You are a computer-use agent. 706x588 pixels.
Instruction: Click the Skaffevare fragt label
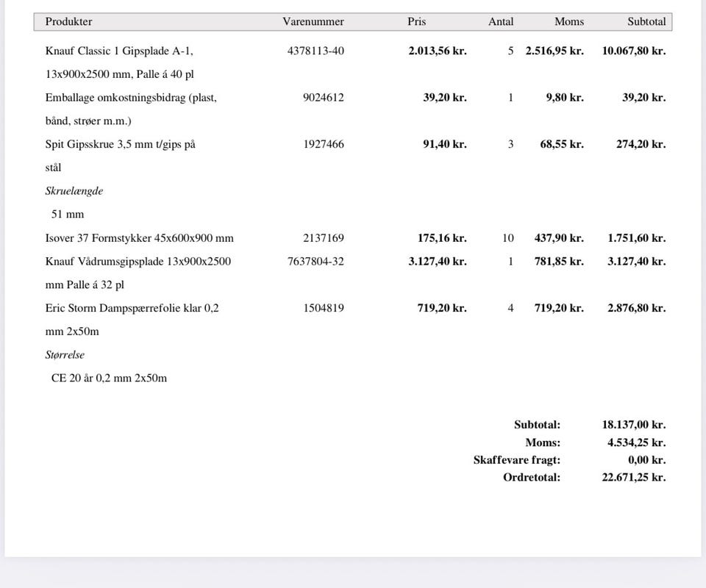tap(517, 460)
